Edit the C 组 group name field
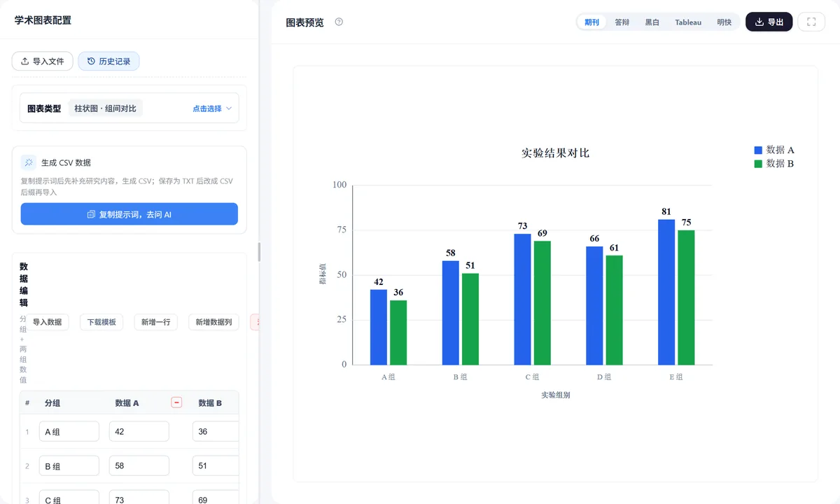 69,498
